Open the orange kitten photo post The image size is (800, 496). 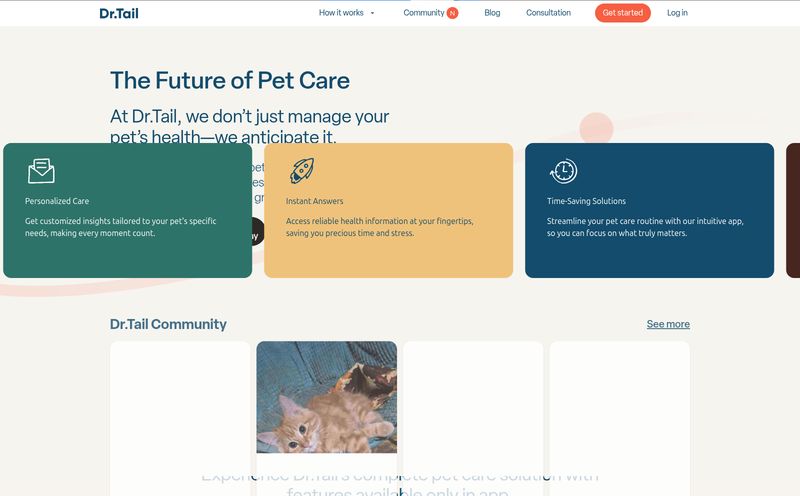[x=327, y=397]
